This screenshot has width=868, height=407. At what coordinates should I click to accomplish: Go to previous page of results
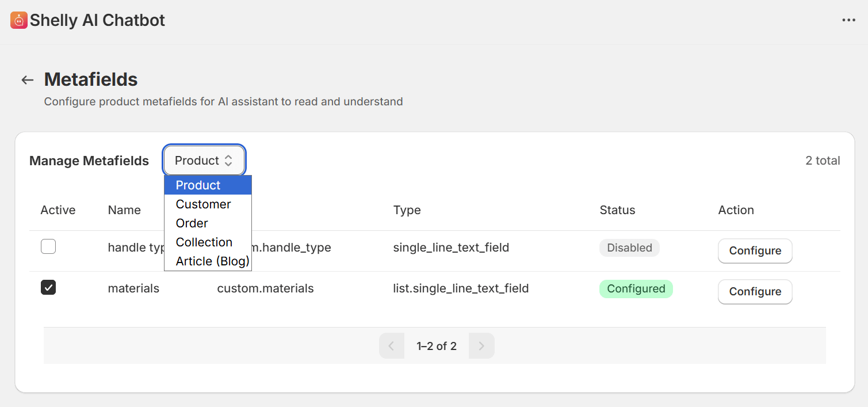point(391,346)
